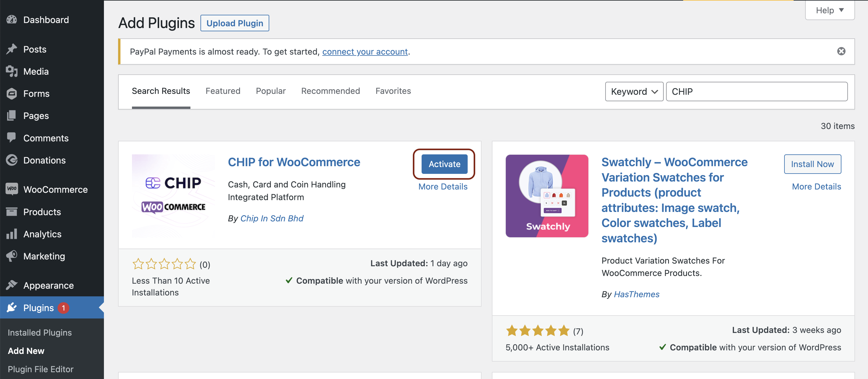Open the Dashboard menu item
Screen dimensions: 868x379
(52, 20)
